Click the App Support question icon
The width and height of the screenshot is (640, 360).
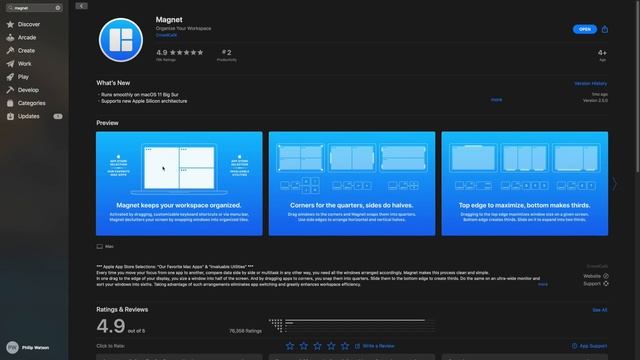(574, 346)
